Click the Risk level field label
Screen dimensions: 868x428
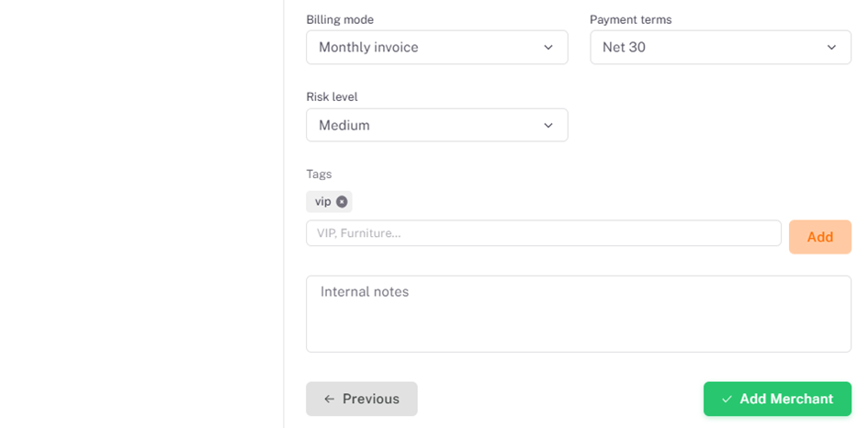333,96
